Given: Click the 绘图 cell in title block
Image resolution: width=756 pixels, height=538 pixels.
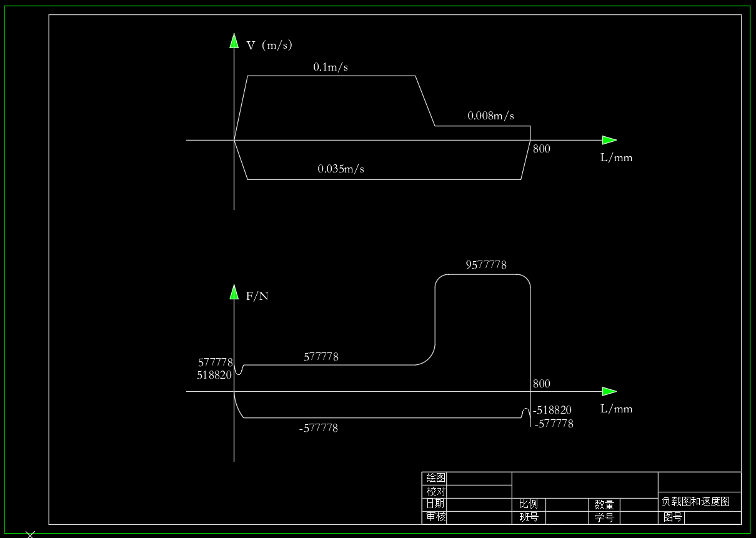Looking at the screenshot, I should 435,478.
